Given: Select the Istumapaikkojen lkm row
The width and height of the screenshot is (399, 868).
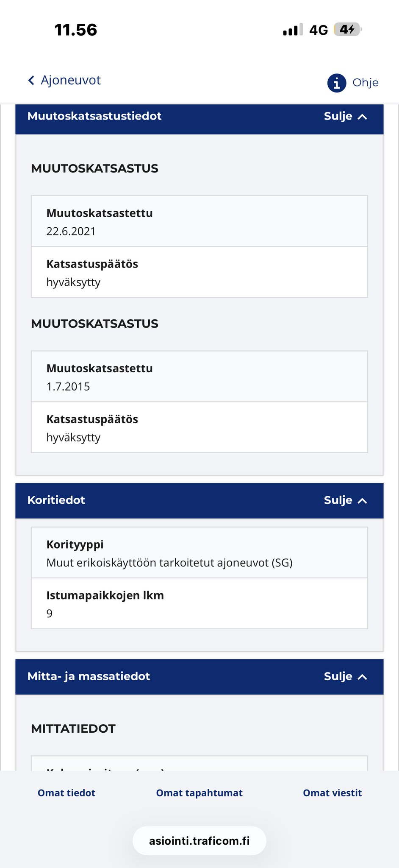Looking at the screenshot, I should [x=199, y=604].
